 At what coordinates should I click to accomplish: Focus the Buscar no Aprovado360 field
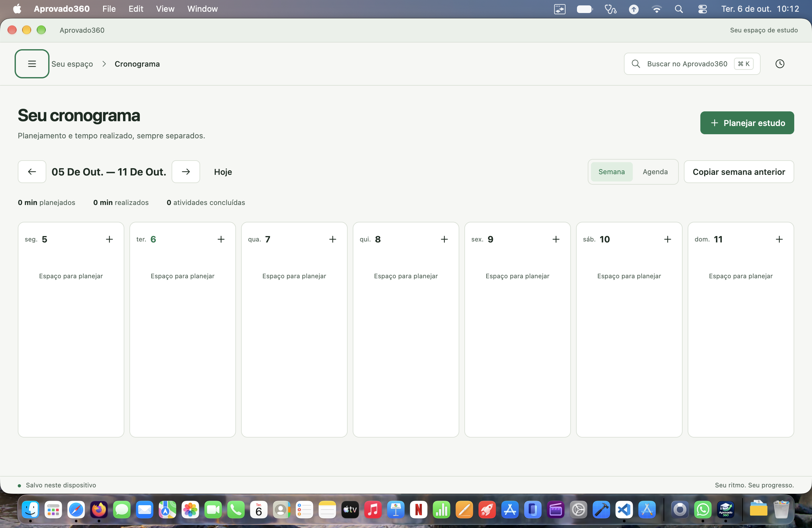pyautogui.click(x=692, y=64)
